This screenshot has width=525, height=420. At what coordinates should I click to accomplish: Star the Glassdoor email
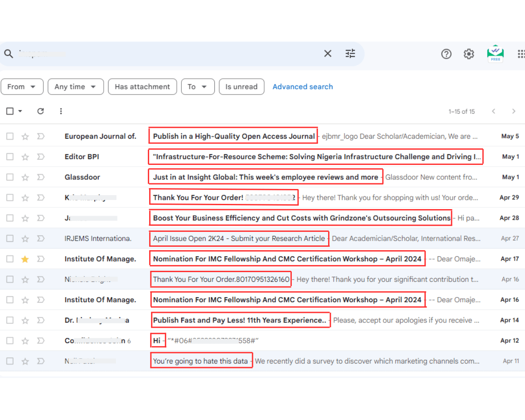coord(25,177)
